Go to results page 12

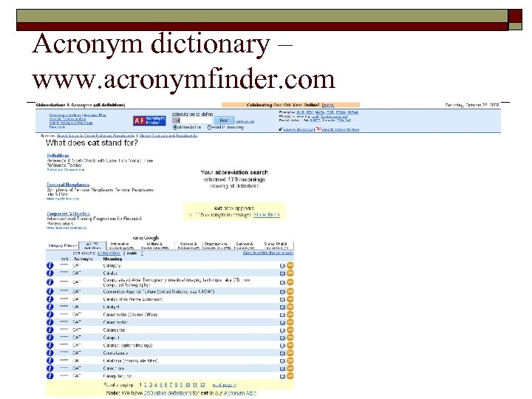202,385
